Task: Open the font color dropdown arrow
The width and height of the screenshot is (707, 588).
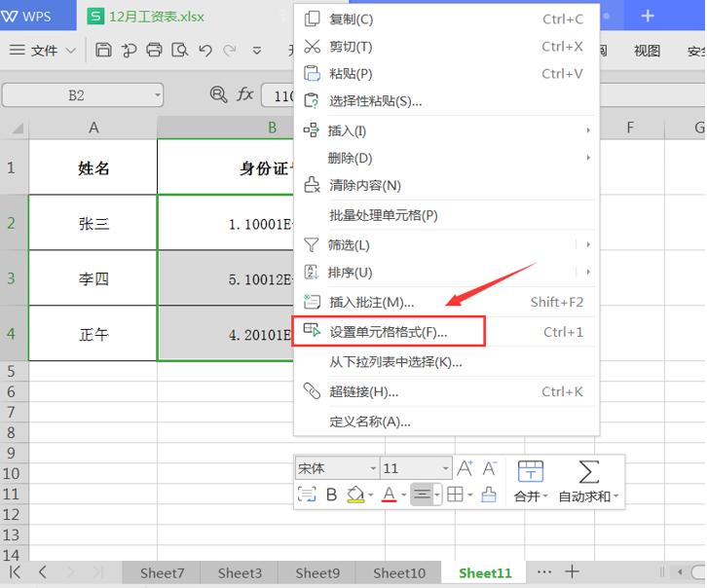Action: tap(404, 495)
